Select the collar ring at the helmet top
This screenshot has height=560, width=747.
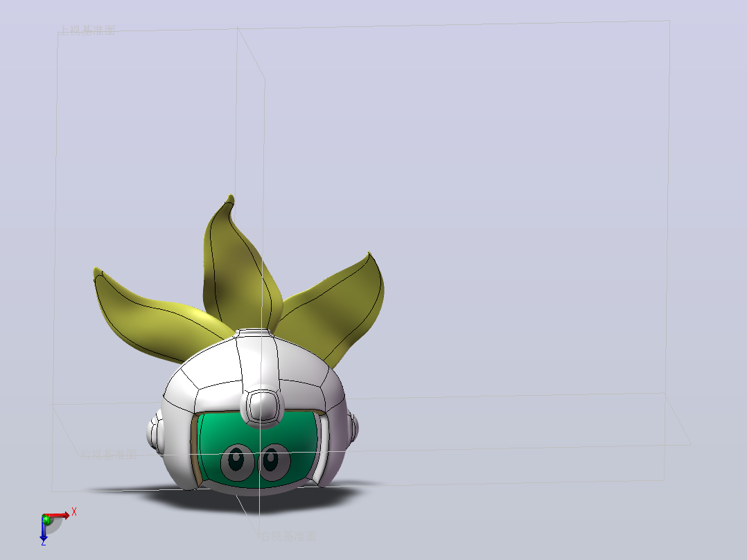pos(254,332)
